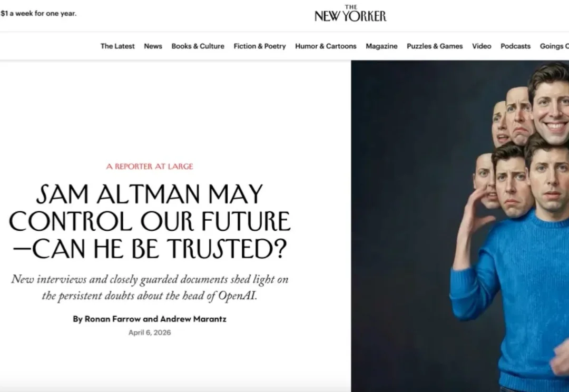Open Puzzles & Games section
Screen dimensions: 569x392
(434, 46)
